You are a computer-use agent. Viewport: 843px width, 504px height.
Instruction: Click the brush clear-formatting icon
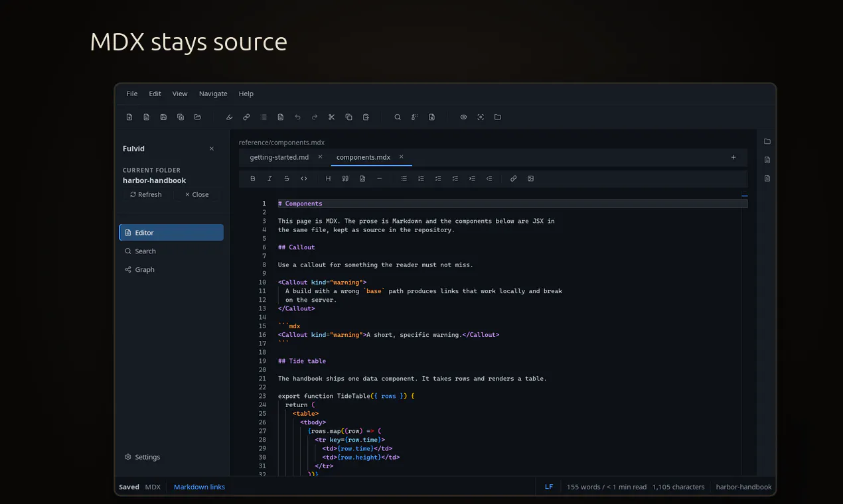[x=230, y=117]
